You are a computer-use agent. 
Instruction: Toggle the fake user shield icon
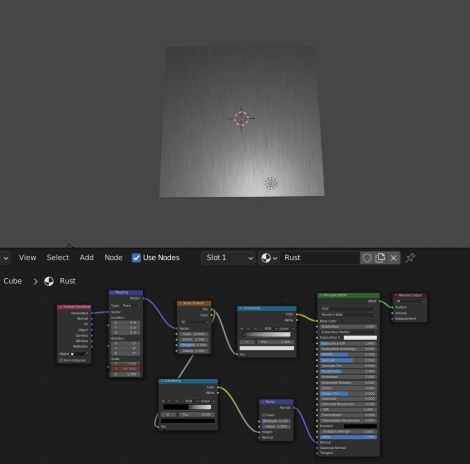(367, 258)
